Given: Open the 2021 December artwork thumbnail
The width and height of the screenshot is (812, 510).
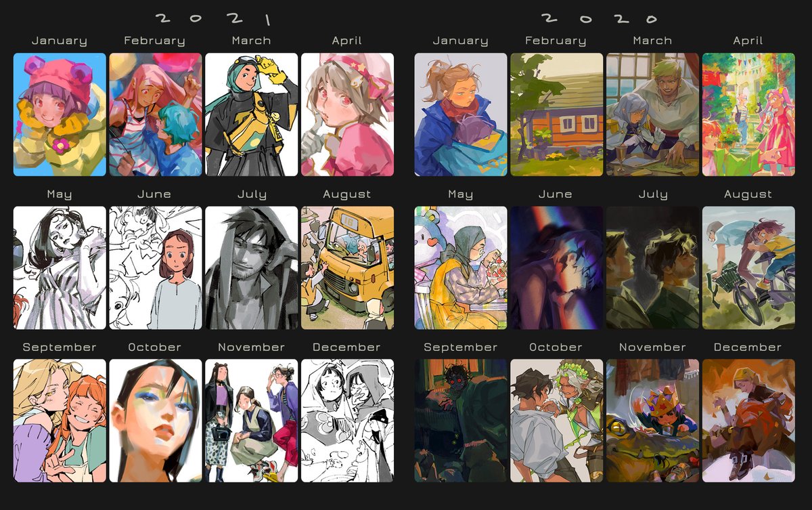Looking at the screenshot, I should coord(347,421).
